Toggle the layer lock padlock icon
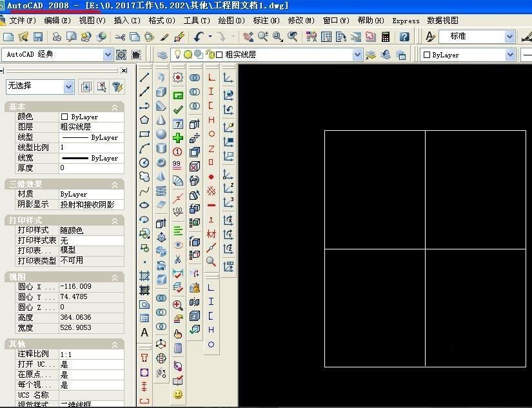This screenshot has height=408, width=532. (x=210, y=54)
